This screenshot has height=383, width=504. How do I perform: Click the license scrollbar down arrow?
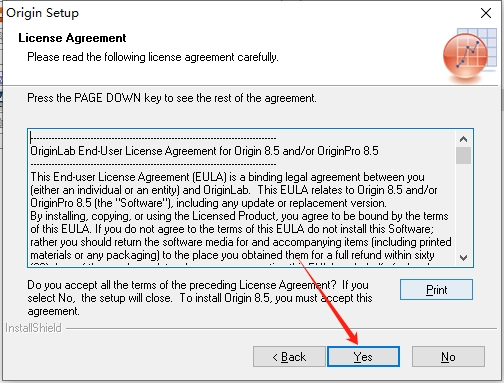(463, 258)
